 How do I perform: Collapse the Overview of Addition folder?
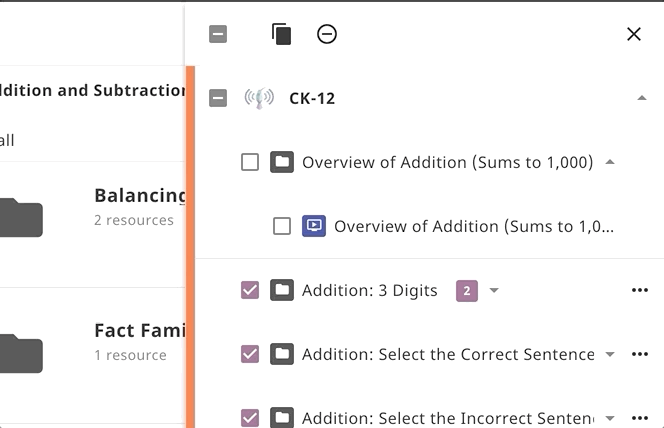coord(610,162)
